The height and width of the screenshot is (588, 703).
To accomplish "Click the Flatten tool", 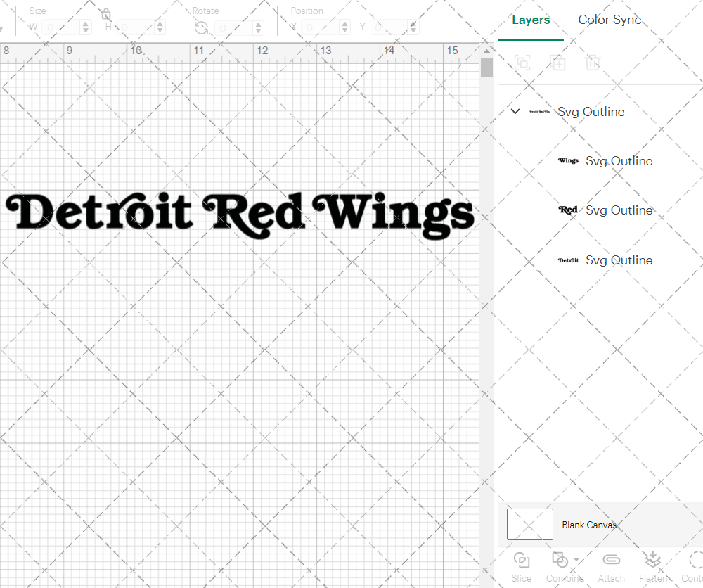I will (x=653, y=568).
